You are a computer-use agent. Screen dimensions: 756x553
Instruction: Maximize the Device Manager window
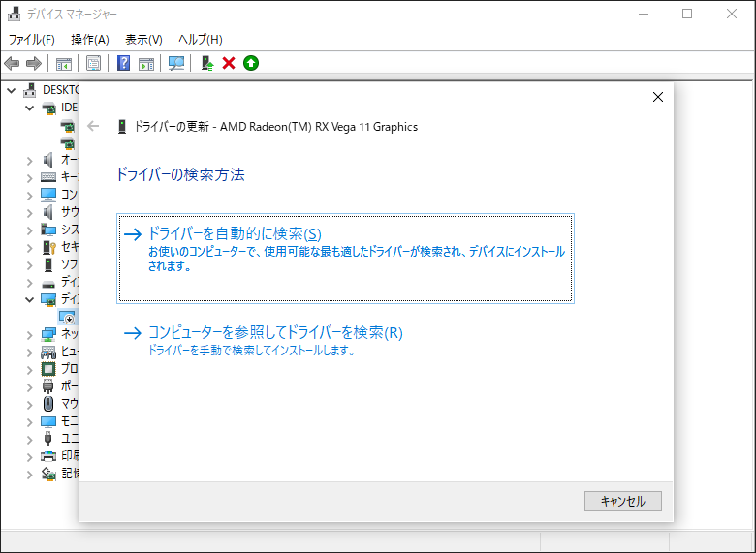[687, 14]
